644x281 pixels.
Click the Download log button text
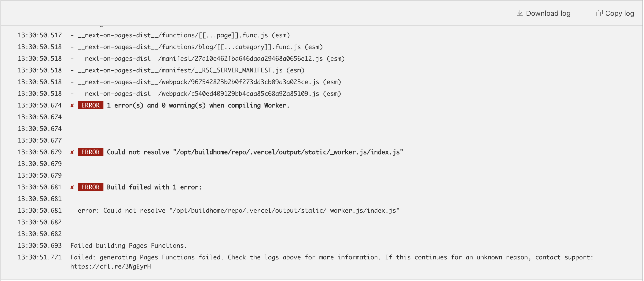coord(548,13)
